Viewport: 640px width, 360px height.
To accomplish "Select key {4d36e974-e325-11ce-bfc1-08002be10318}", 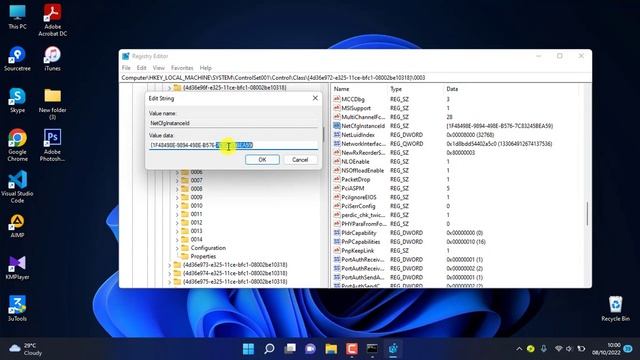I will 235,273.
